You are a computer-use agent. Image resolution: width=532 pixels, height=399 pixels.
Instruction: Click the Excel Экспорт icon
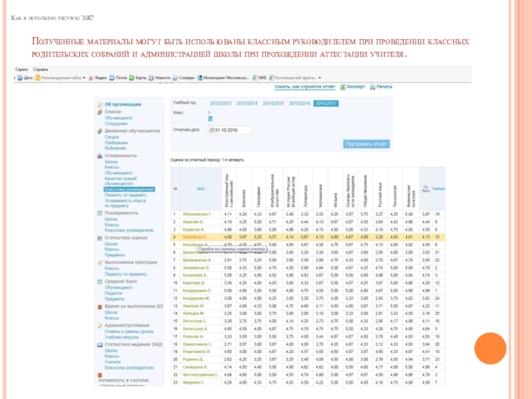[342, 86]
